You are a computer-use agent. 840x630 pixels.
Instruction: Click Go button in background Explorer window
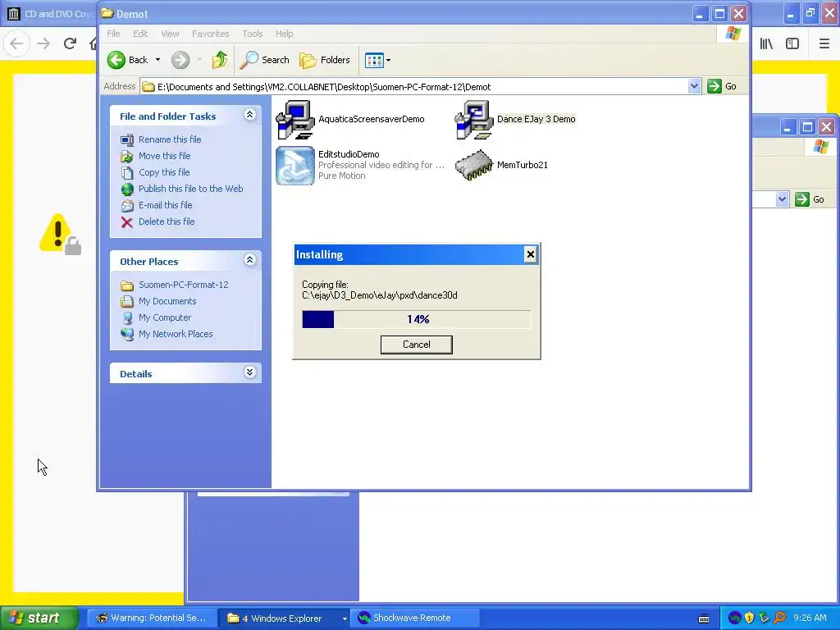pyautogui.click(x=810, y=199)
